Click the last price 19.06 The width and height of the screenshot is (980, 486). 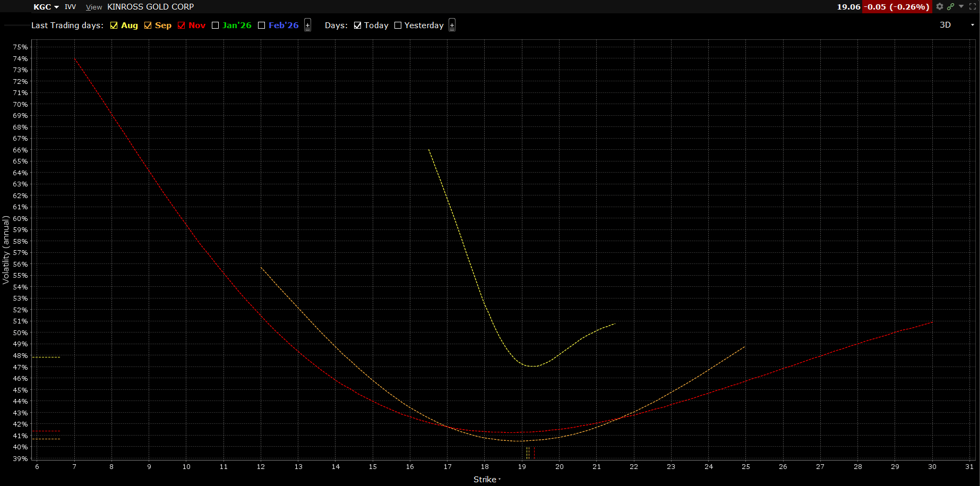[x=848, y=7]
